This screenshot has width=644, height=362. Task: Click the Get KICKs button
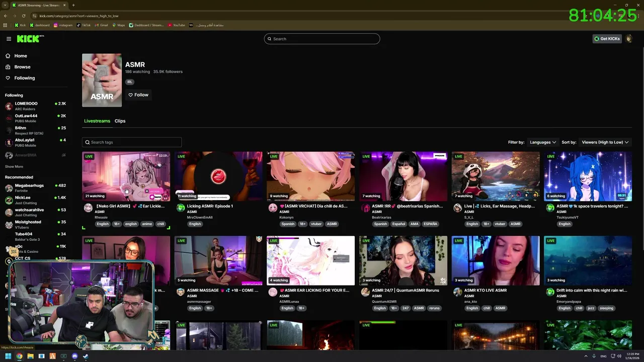point(607,39)
